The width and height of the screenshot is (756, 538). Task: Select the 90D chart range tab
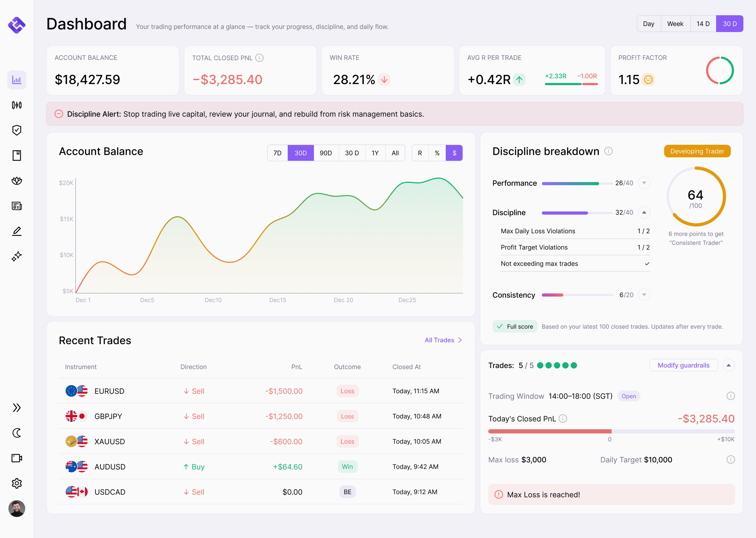tap(326, 153)
